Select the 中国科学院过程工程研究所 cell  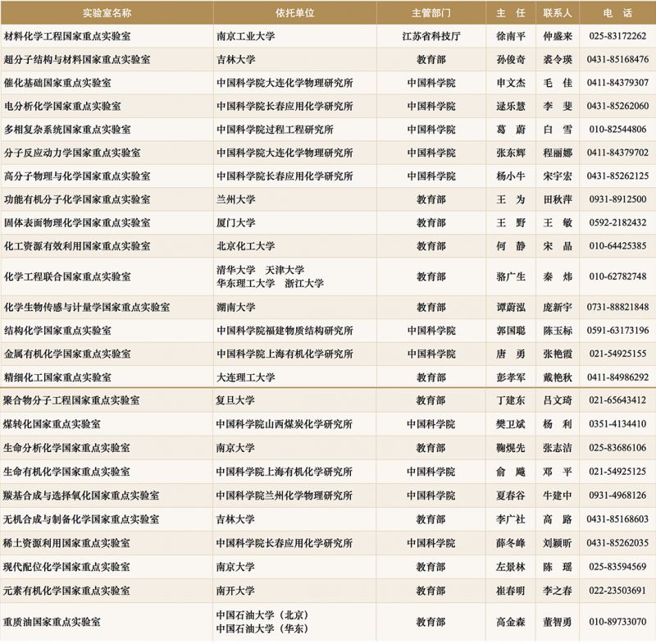275,130
